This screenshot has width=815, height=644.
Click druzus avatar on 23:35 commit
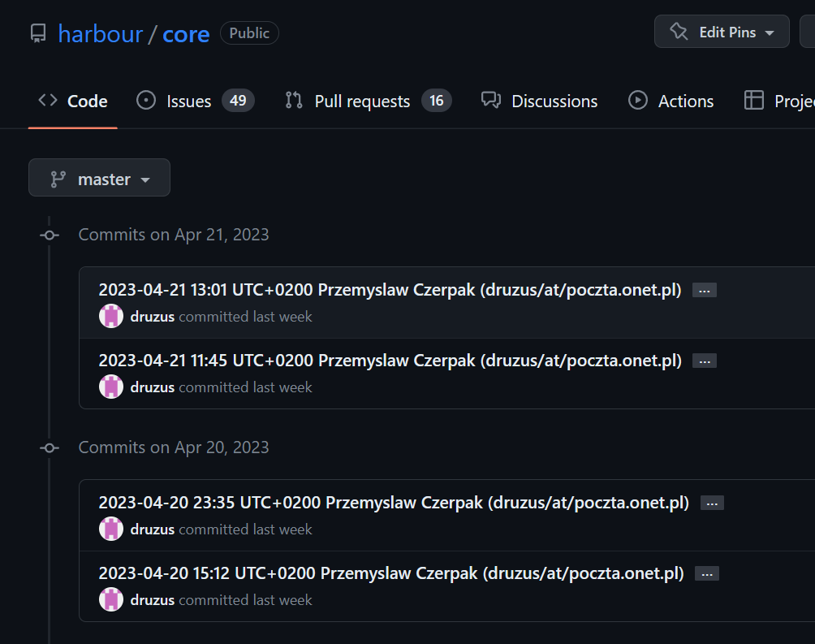[111, 529]
